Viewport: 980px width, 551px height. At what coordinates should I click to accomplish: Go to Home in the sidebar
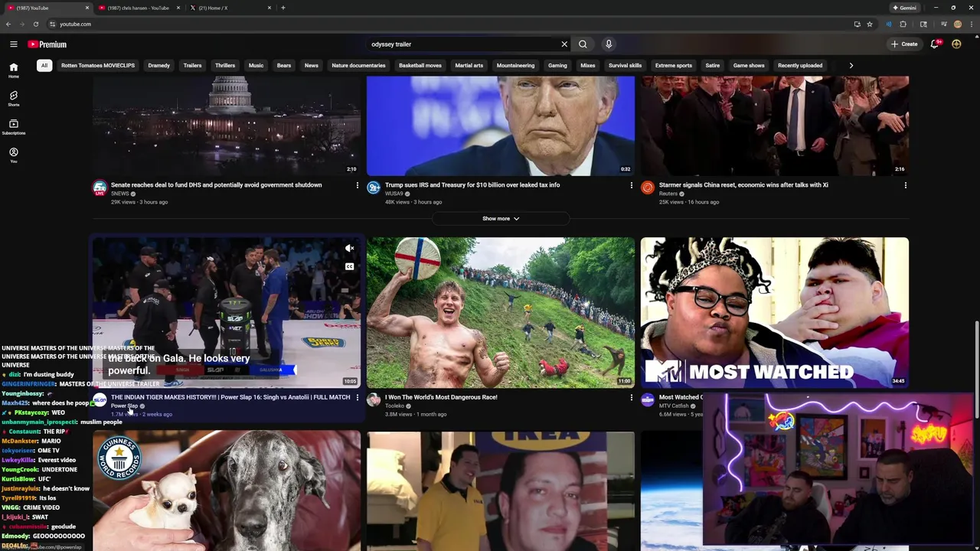(13, 70)
